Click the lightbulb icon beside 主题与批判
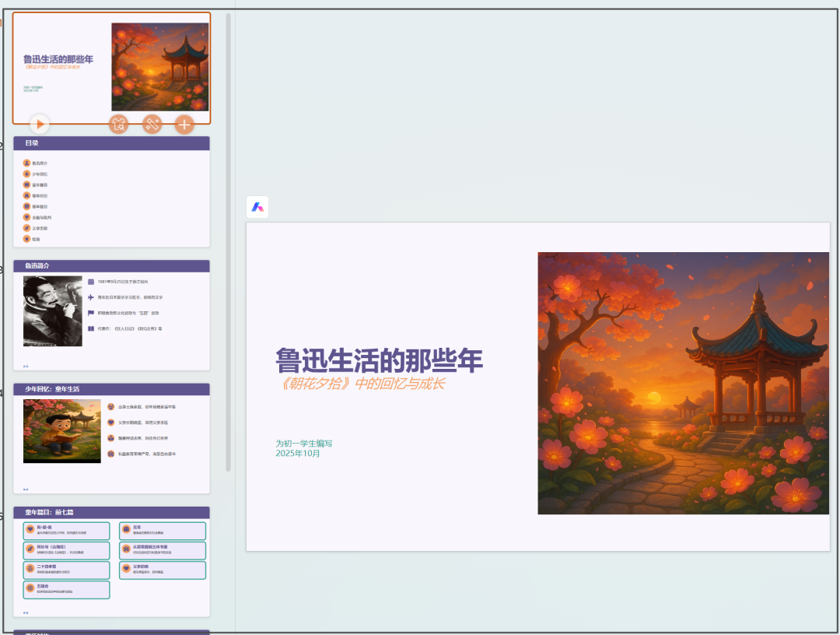The height and width of the screenshot is (635, 840). (26, 217)
